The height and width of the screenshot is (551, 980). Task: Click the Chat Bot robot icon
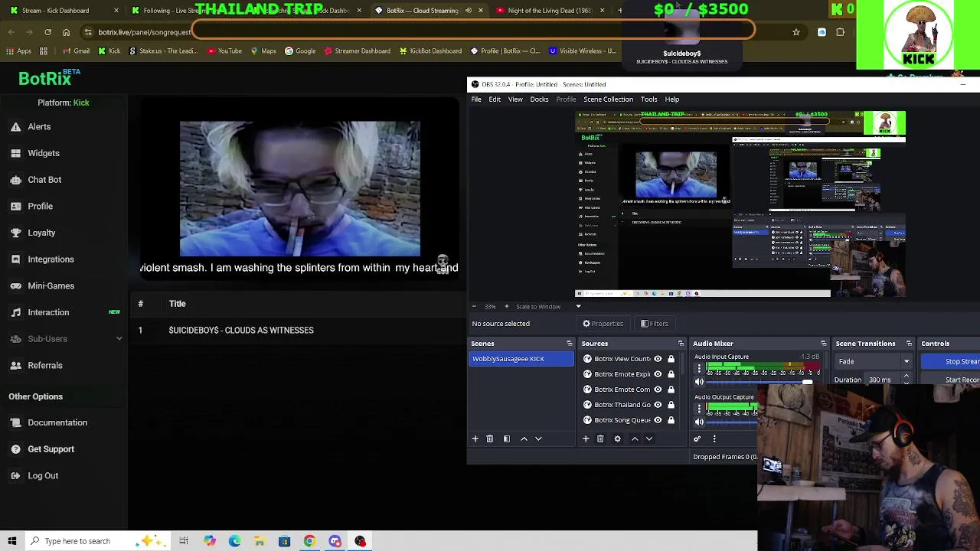(x=15, y=180)
